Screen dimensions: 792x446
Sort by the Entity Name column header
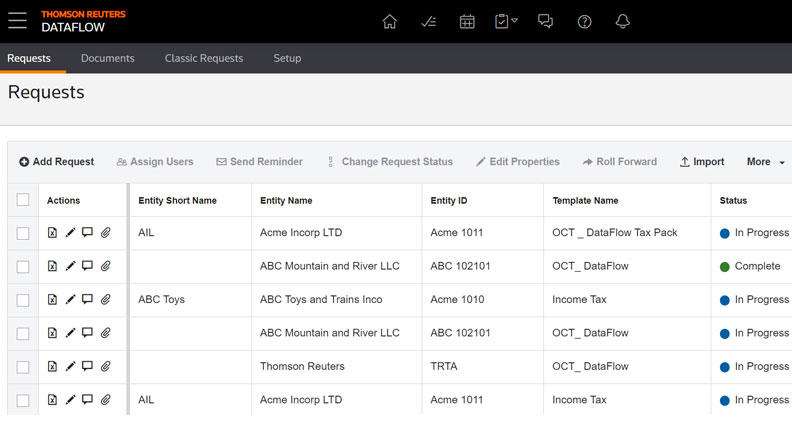click(286, 201)
